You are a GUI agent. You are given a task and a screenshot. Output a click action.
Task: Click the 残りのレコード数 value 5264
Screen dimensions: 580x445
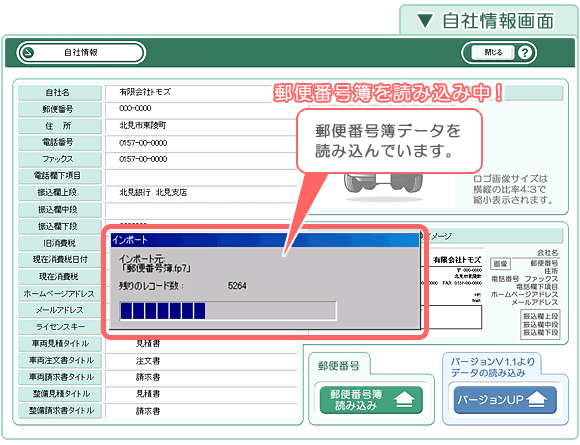237,286
